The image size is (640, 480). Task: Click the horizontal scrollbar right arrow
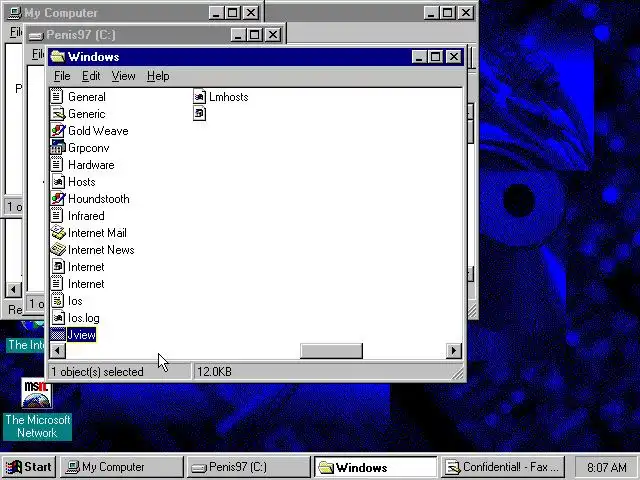tap(453, 351)
